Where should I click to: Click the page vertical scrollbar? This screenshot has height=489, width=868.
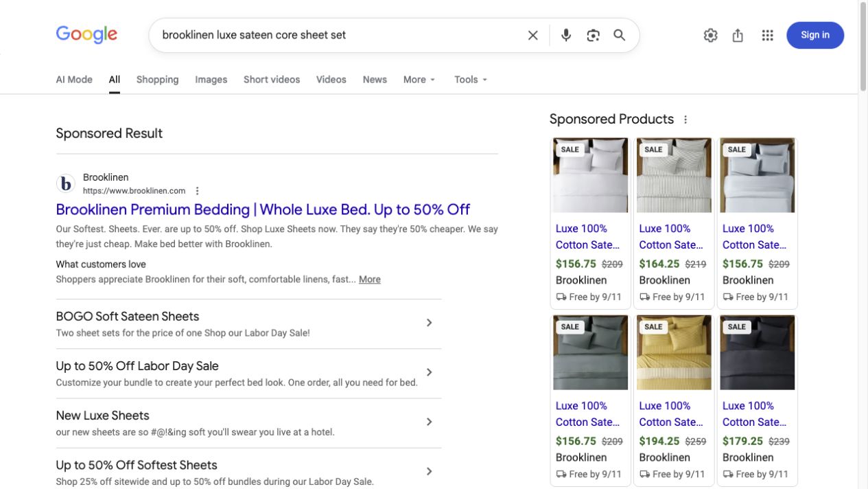tap(863, 47)
